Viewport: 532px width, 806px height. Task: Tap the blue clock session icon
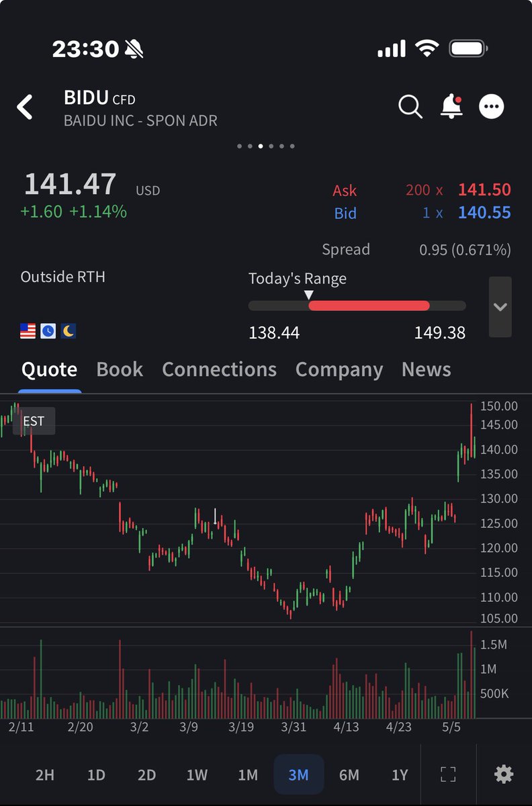(48, 330)
